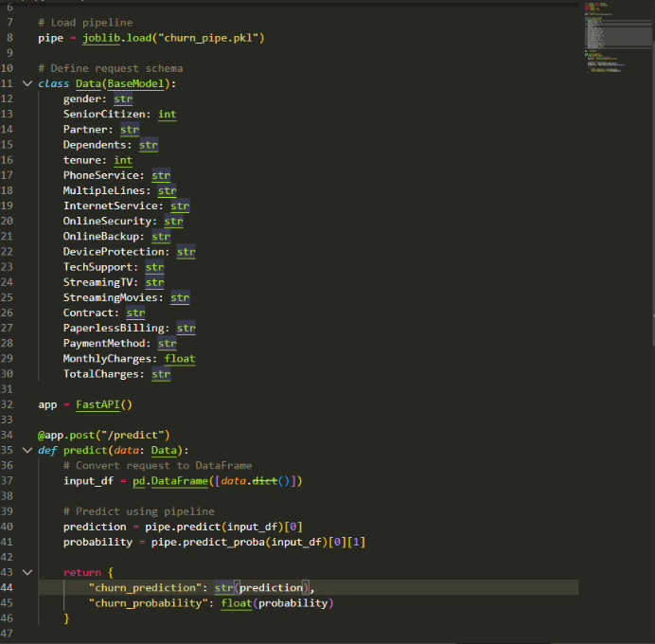Click the int type of tenure
The image size is (655, 644).
[x=123, y=160]
